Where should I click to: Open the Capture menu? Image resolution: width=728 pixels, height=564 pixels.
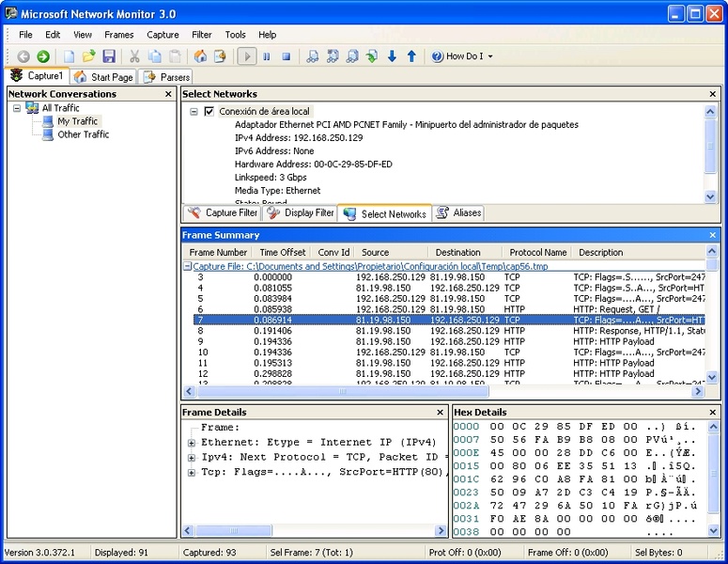163,35
